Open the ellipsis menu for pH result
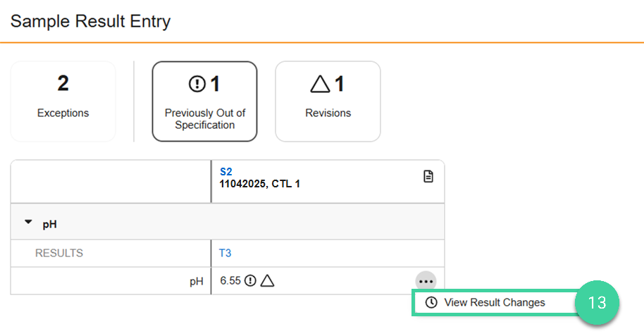This screenshot has width=644, height=336. [x=425, y=281]
